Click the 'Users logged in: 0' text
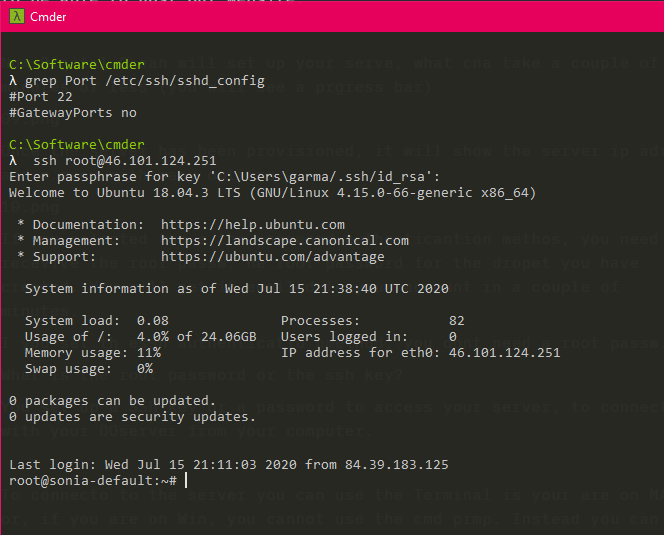 point(368,337)
